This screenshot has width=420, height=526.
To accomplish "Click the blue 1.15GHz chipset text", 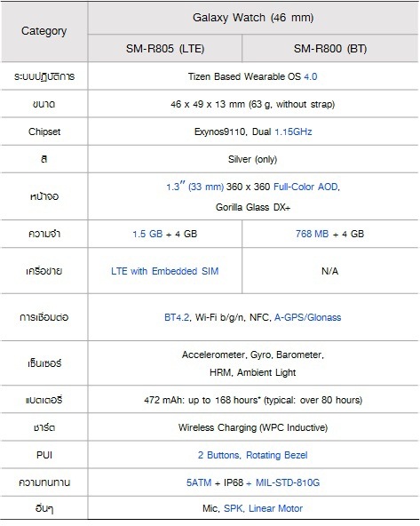I will [x=293, y=131].
